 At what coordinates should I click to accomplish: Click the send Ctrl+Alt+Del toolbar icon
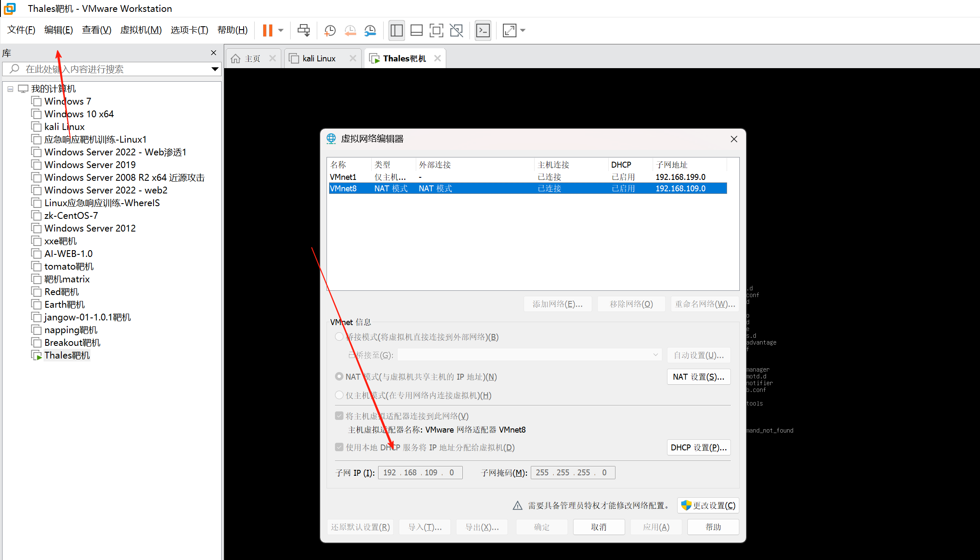[304, 30]
